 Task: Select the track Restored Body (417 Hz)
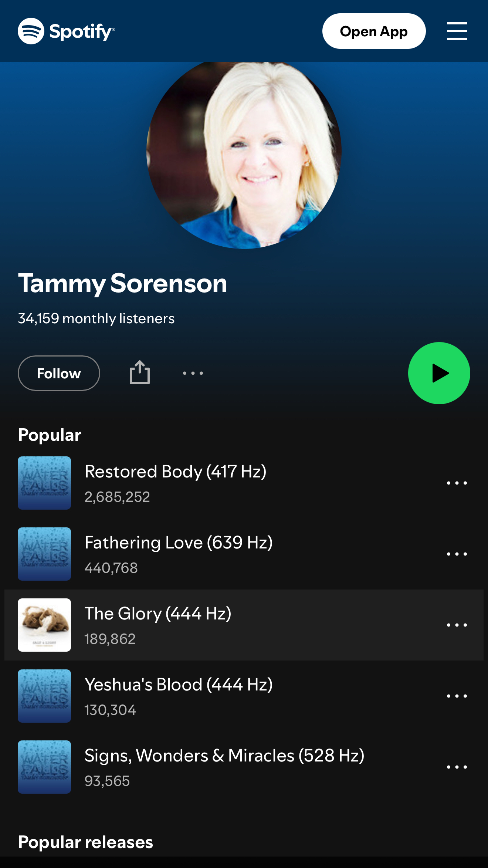(x=244, y=483)
